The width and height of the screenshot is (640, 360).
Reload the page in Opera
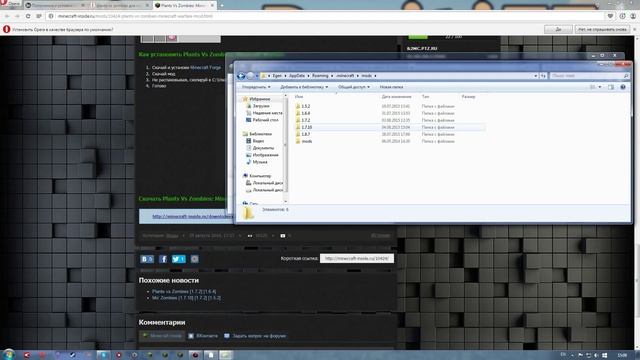coord(28,16)
